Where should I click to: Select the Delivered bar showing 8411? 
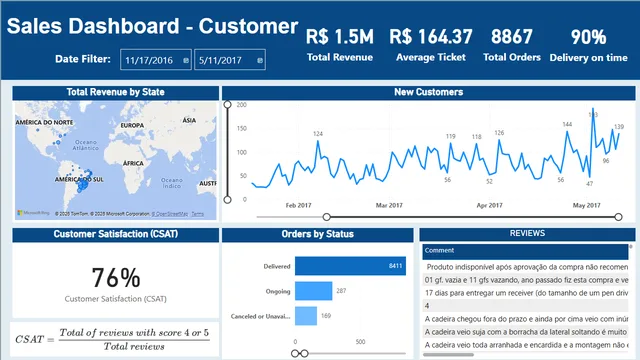350,266
